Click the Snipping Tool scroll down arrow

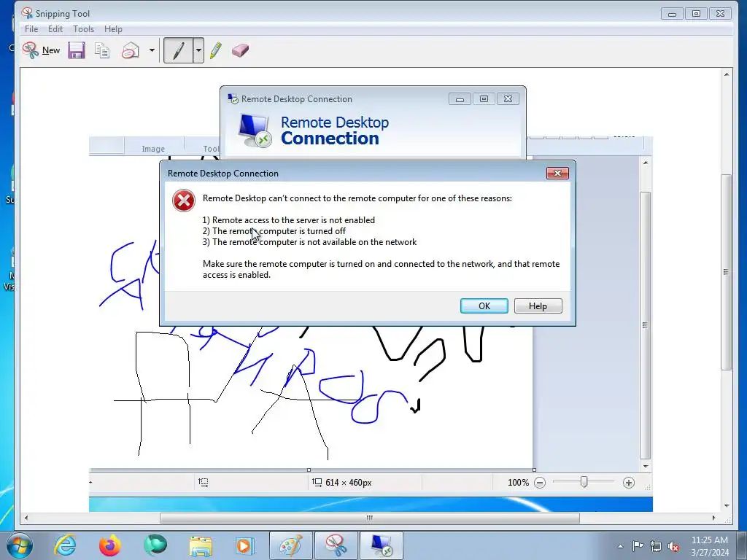coord(726,506)
